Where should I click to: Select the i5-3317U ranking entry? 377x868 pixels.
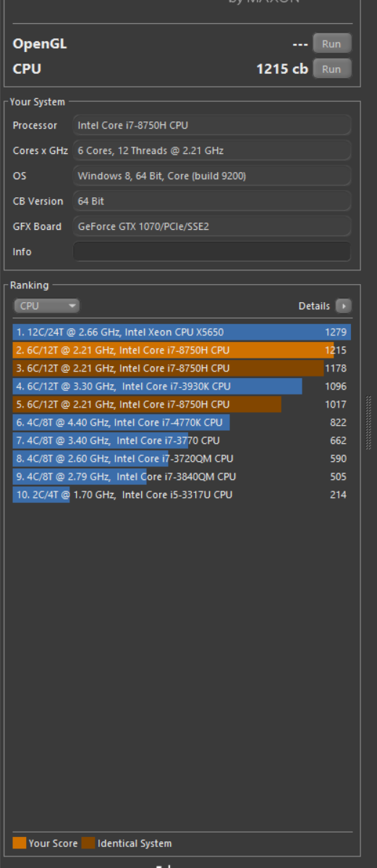coord(182,495)
